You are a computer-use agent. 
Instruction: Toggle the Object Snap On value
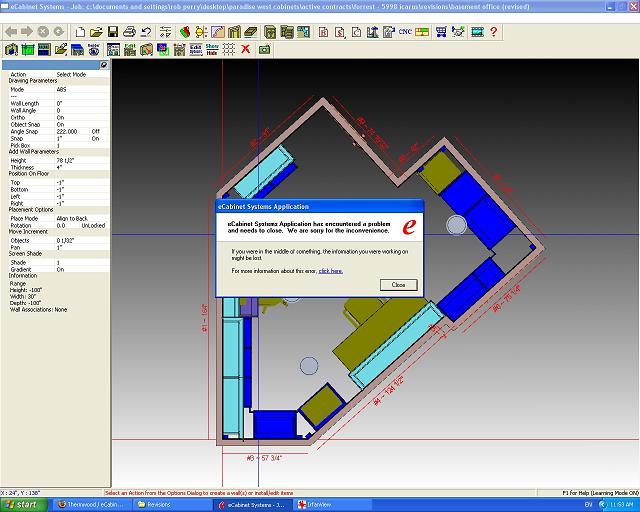point(60,125)
